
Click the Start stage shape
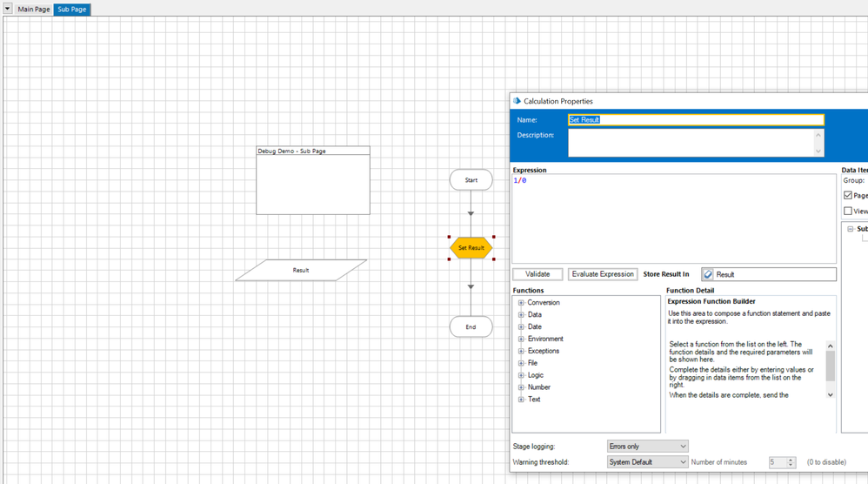(471, 180)
